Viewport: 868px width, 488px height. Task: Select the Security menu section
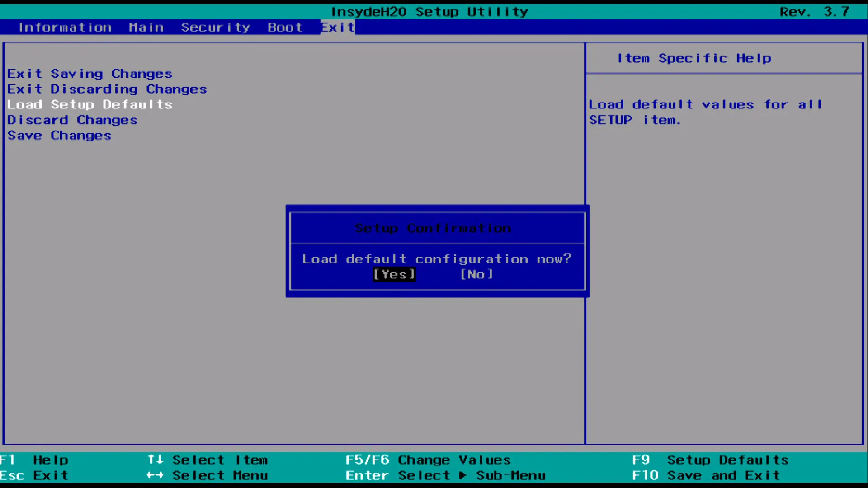216,27
